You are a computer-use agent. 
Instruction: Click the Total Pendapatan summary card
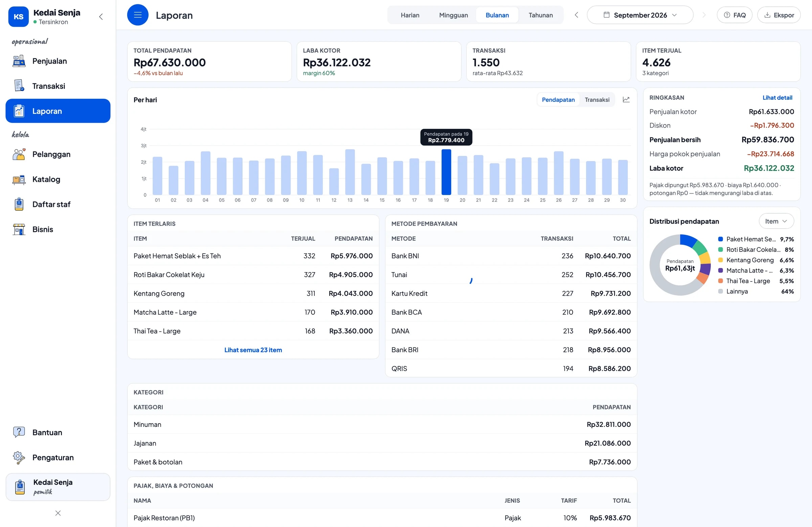click(x=209, y=62)
